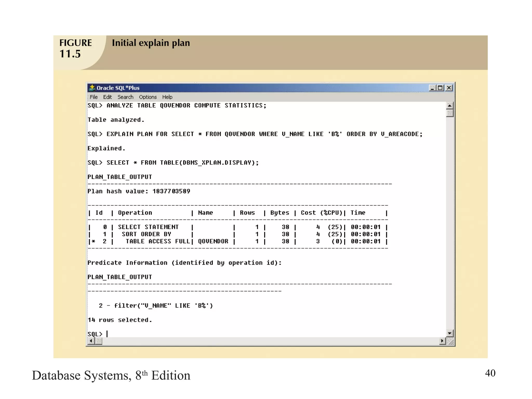Open the Edit menu
The width and height of the screenshot is (532, 399).
tap(107, 97)
